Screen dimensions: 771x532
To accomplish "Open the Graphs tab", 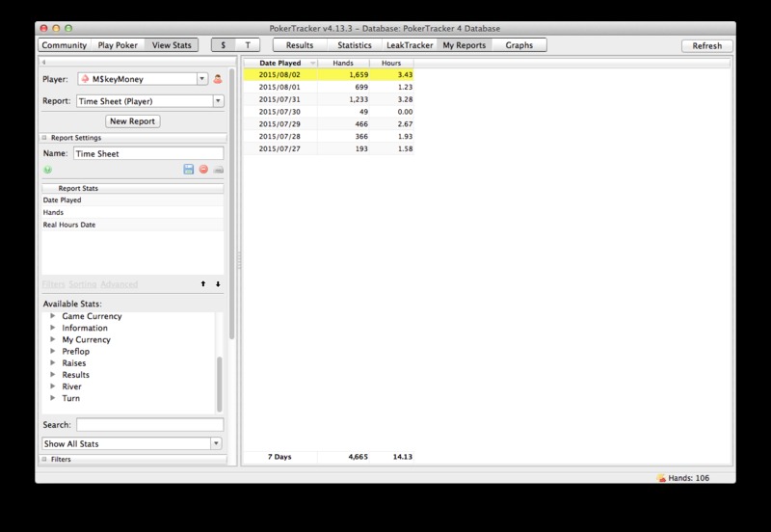I will click(x=519, y=45).
